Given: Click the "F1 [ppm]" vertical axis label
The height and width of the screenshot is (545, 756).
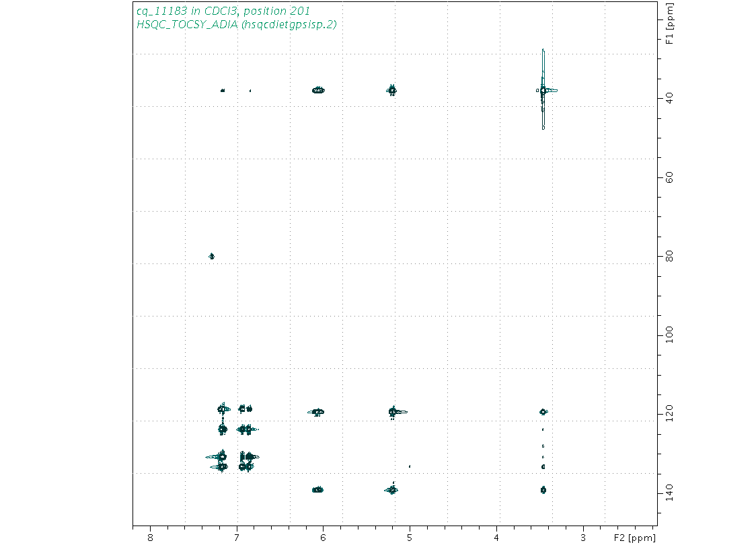Looking at the screenshot, I should [x=669, y=24].
